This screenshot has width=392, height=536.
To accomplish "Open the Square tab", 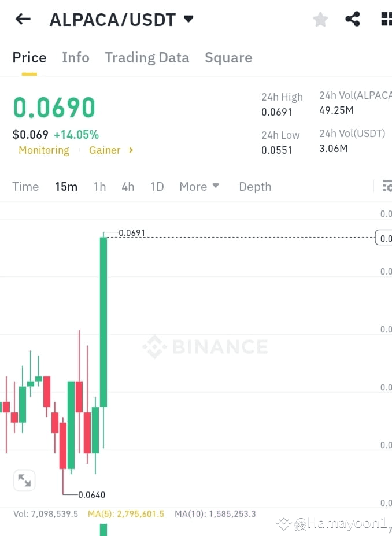I will click(x=228, y=57).
